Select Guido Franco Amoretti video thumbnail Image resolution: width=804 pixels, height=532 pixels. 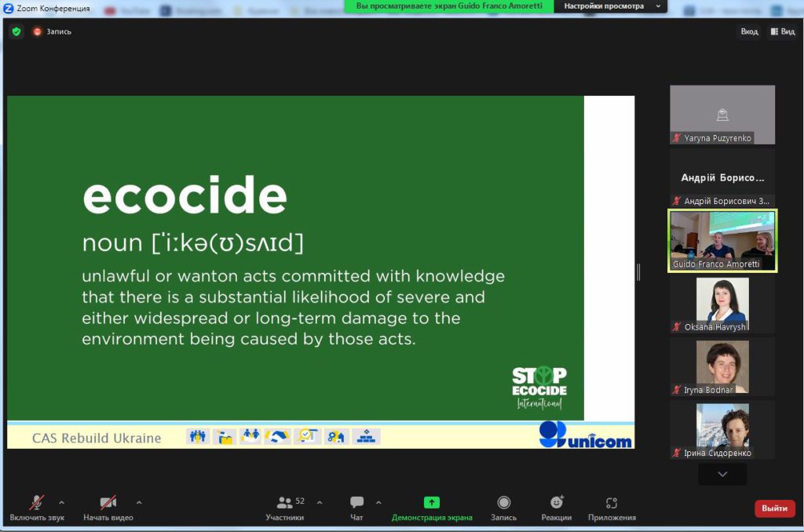722,240
